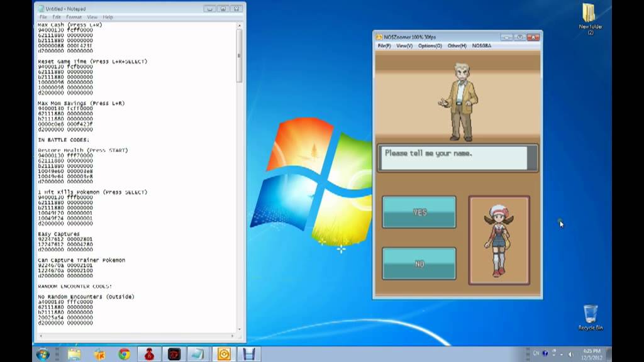Open Other(H) menu in NO$Zoomer
This screenshot has height=362, width=644.
click(x=457, y=46)
